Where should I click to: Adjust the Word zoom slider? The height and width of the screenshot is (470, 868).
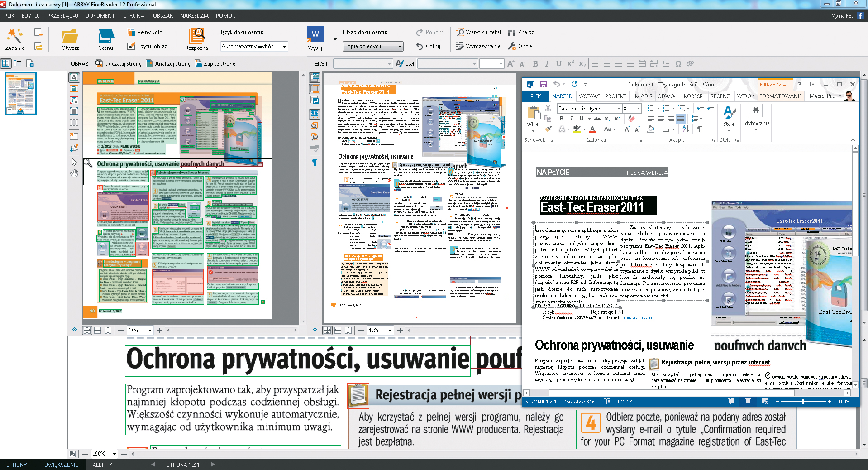click(x=803, y=402)
